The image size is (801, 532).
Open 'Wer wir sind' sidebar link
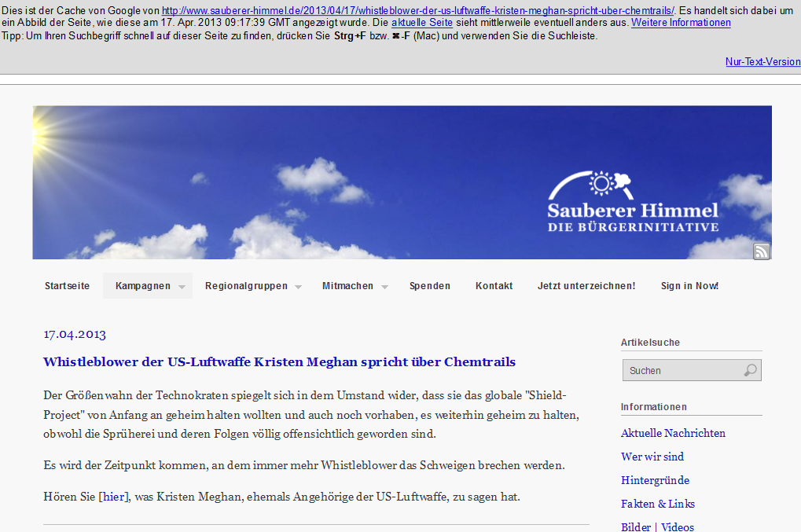pos(652,457)
